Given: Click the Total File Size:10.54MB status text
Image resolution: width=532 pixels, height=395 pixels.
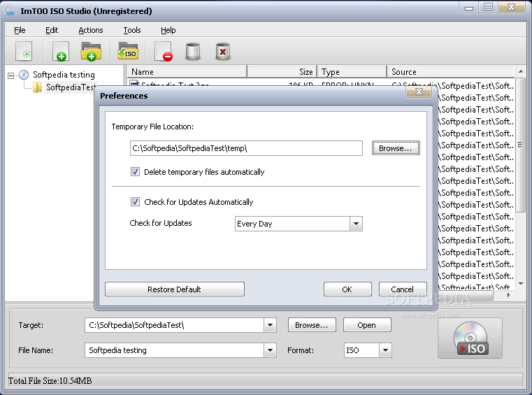Looking at the screenshot, I should (50, 381).
